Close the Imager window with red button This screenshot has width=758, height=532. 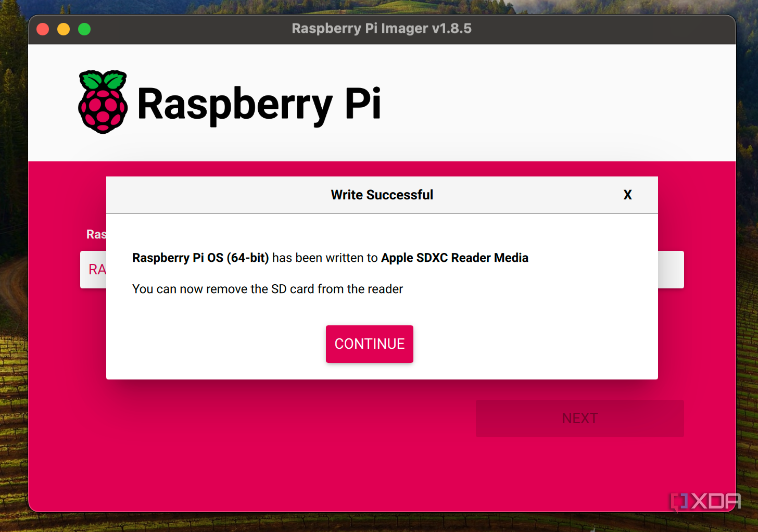[x=43, y=29]
